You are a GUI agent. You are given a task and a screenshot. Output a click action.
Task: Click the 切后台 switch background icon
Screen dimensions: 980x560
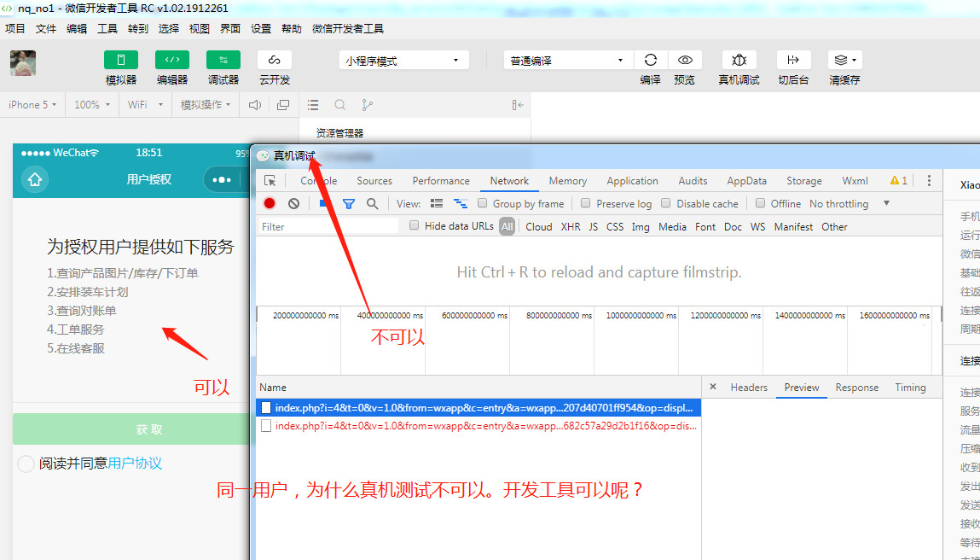[x=794, y=60]
